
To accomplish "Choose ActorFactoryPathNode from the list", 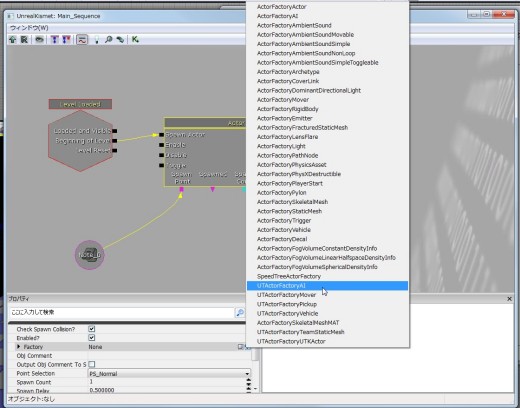I will click(x=327, y=156).
